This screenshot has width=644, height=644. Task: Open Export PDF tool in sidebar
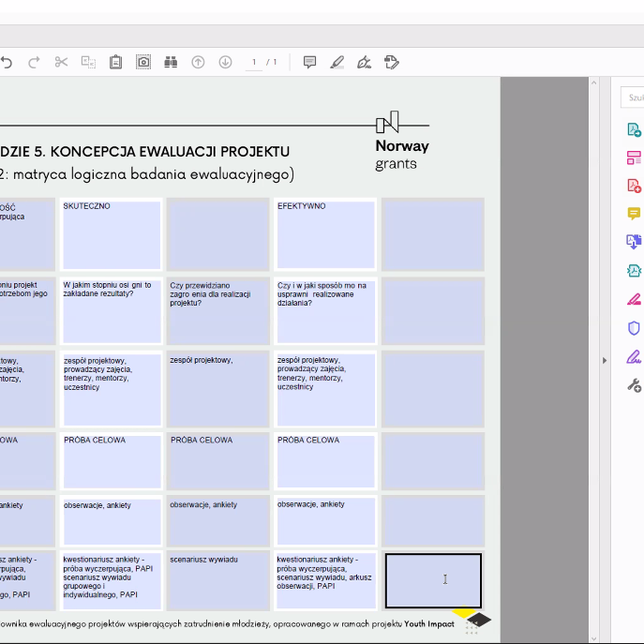pyautogui.click(x=634, y=130)
